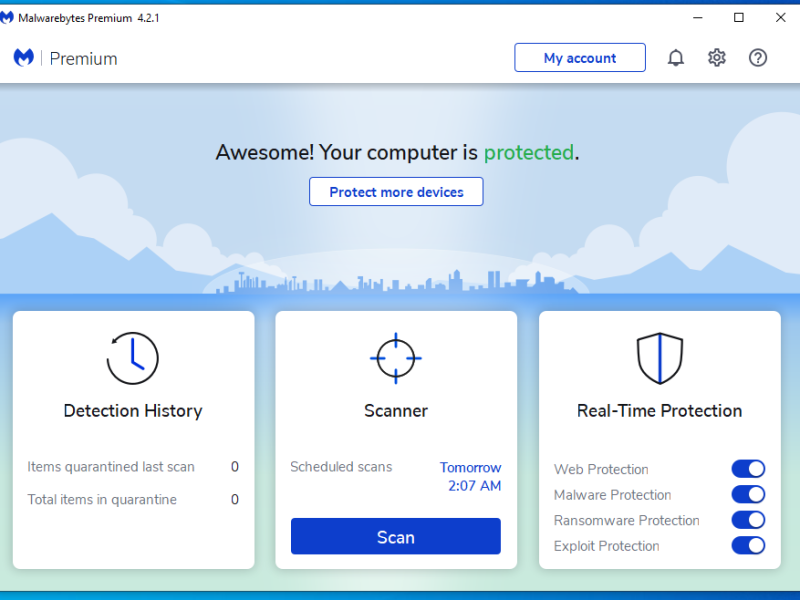
Task: Click the Scanner crosshair icon
Action: pos(396,358)
